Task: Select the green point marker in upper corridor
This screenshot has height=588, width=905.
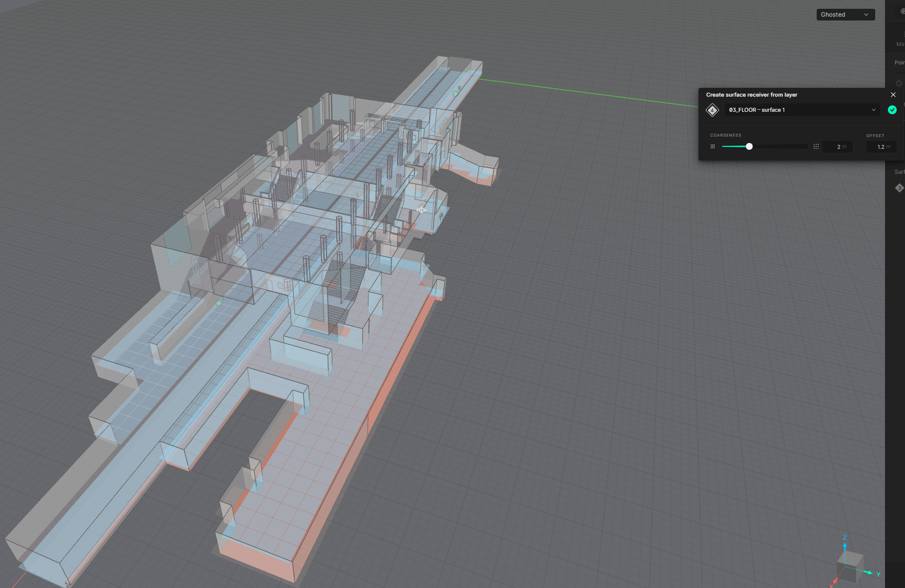Action: (x=455, y=93)
